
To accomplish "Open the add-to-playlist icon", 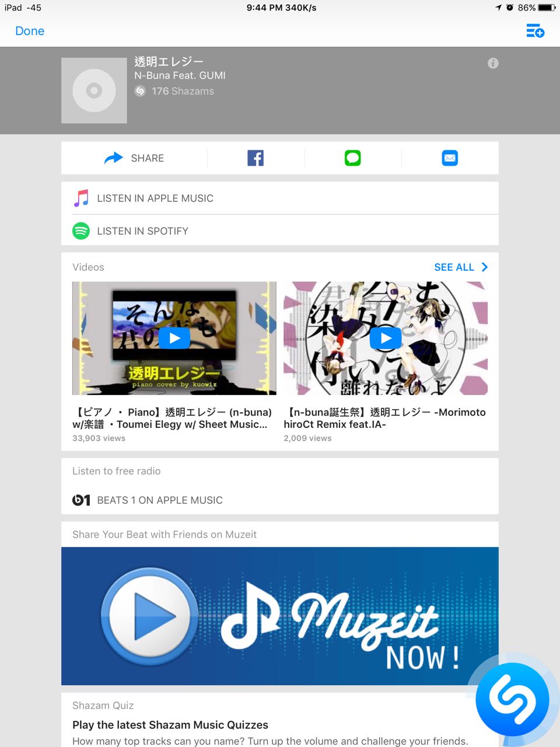I will [535, 31].
